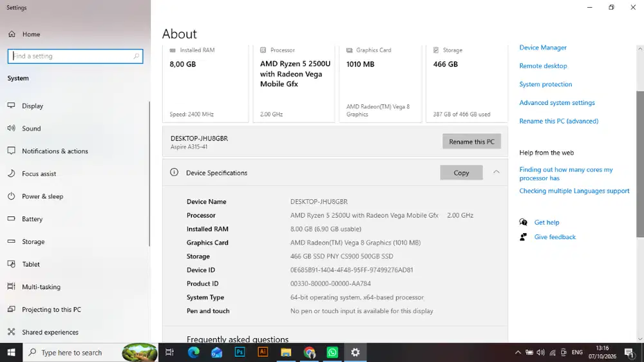Open File Explorer from taskbar
Viewport: 644px width, 362px height.
286,352
